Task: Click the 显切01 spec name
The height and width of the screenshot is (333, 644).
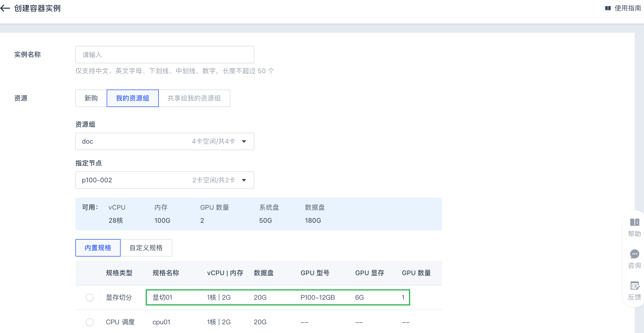Action: pyautogui.click(x=162, y=298)
